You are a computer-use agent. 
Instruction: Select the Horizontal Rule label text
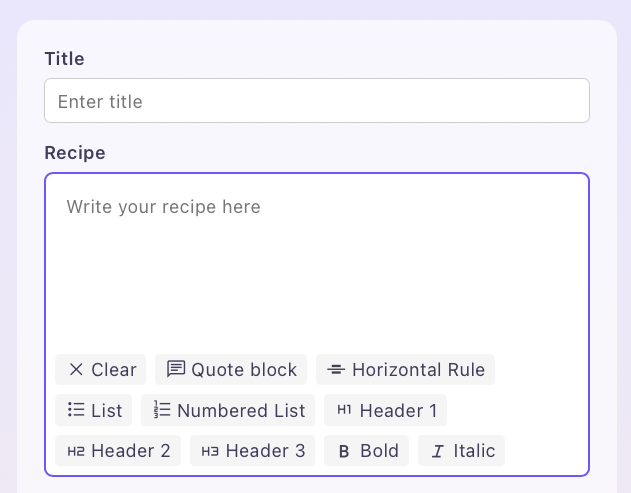pos(418,370)
